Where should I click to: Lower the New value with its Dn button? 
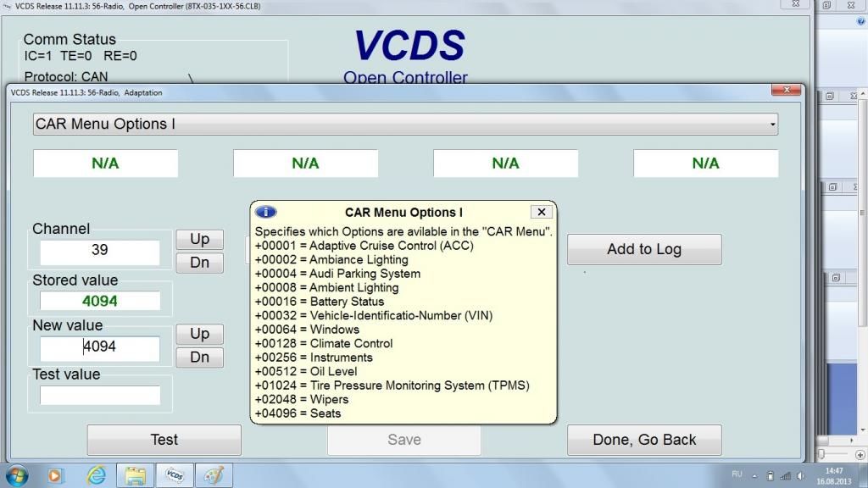(x=200, y=357)
